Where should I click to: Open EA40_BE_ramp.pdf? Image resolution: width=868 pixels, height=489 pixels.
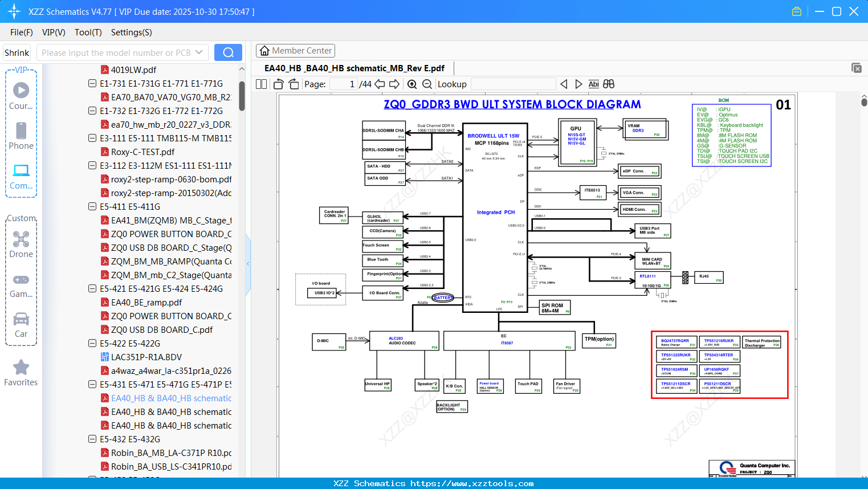tap(141, 303)
